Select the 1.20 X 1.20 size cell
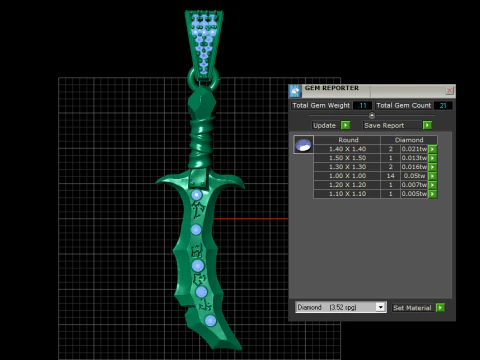This screenshot has height=360, width=480. (x=347, y=185)
